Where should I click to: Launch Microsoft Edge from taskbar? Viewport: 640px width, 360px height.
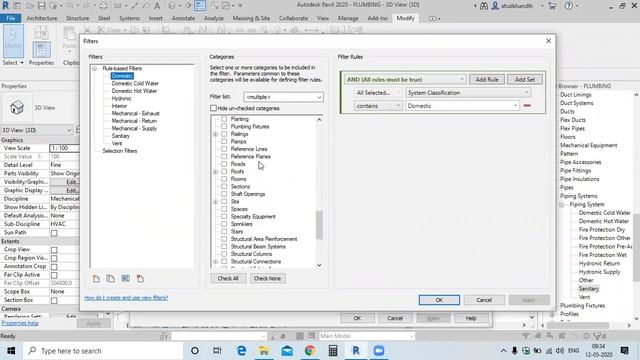[x=241, y=351]
